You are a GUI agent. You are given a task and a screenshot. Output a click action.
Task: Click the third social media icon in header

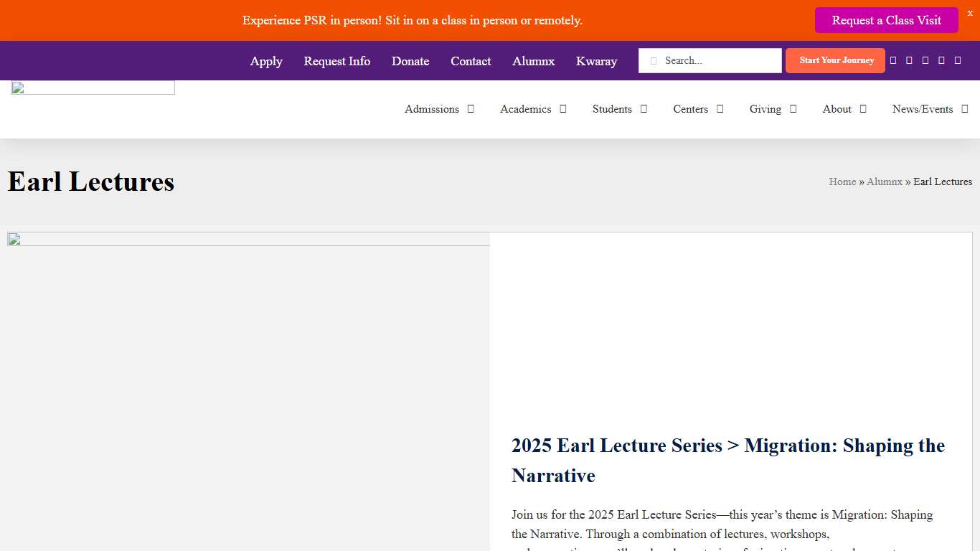(925, 60)
